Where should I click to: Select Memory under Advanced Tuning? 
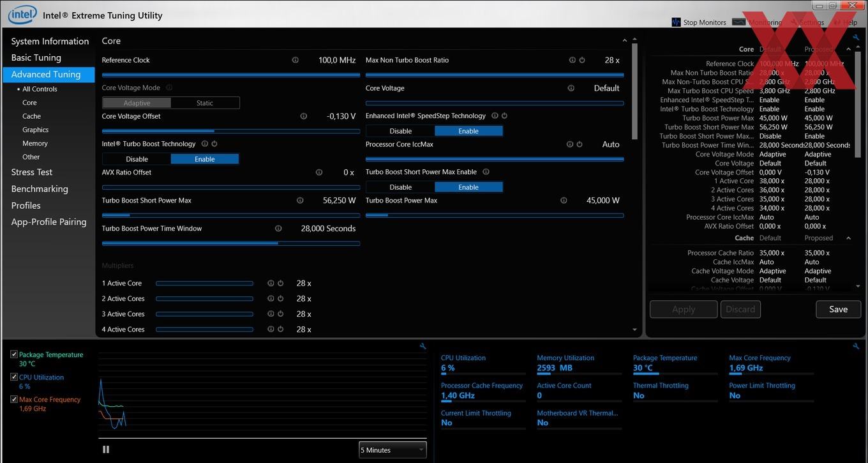[35, 143]
